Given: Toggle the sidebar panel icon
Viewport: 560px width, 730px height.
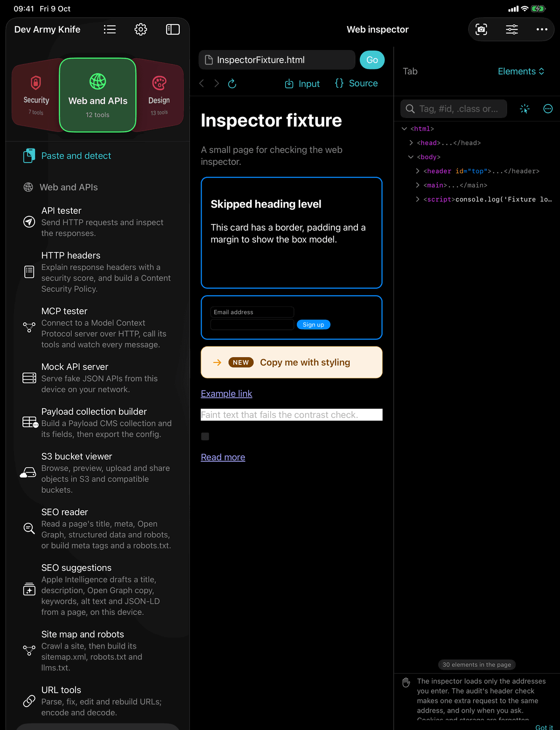Looking at the screenshot, I should 173,29.
